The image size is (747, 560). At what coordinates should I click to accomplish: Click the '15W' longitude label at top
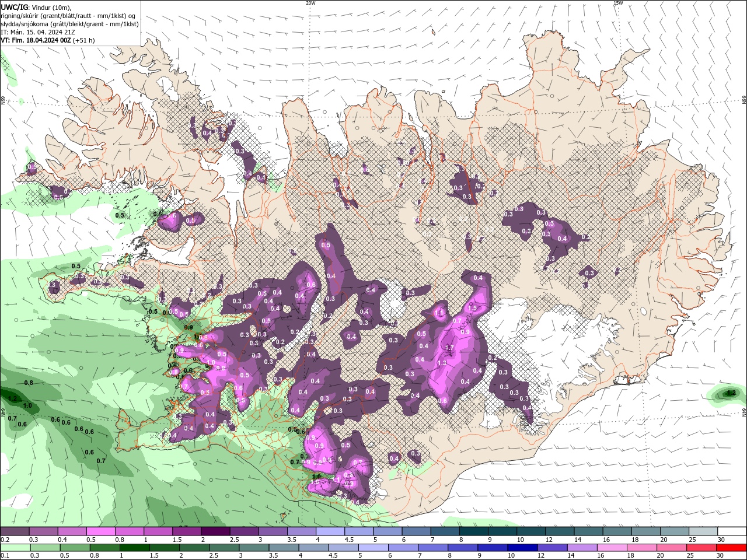[x=618, y=3]
